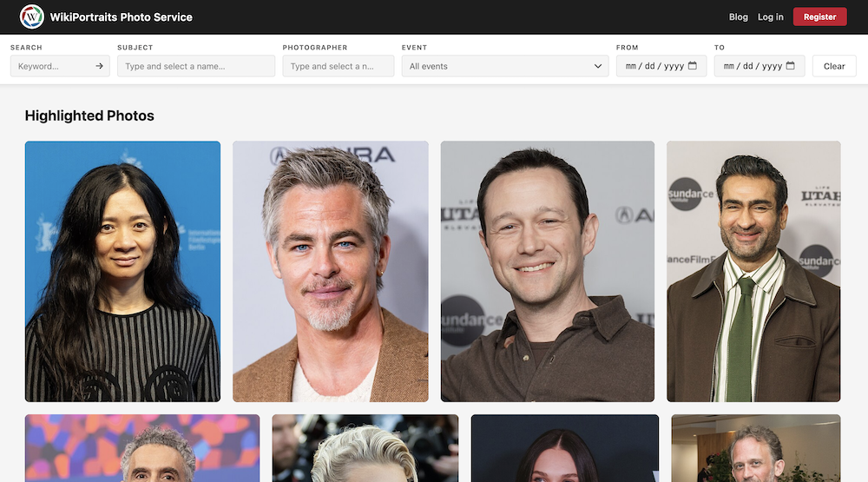The image size is (868, 482).
Task: Open photo of woman with long black hair
Action: 122,272
